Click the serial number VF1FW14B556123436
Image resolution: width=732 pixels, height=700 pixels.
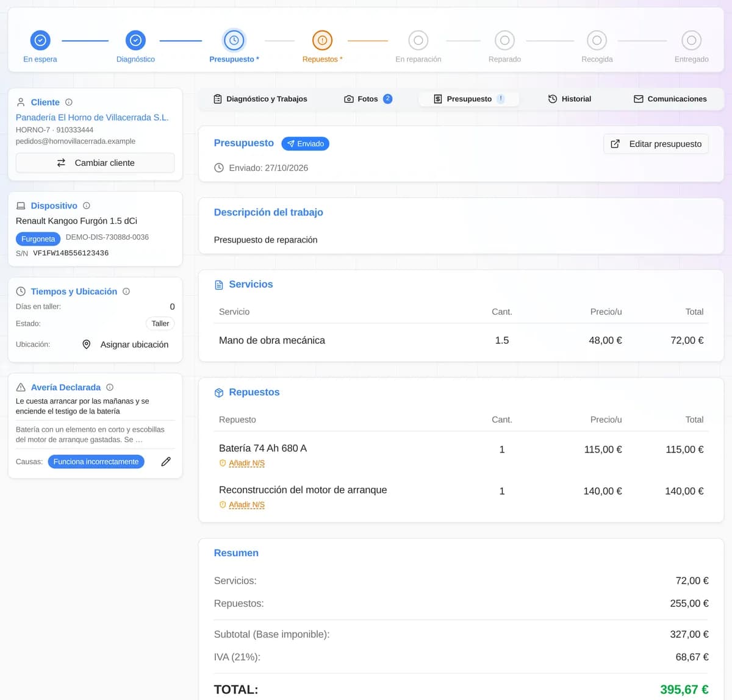pos(71,253)
